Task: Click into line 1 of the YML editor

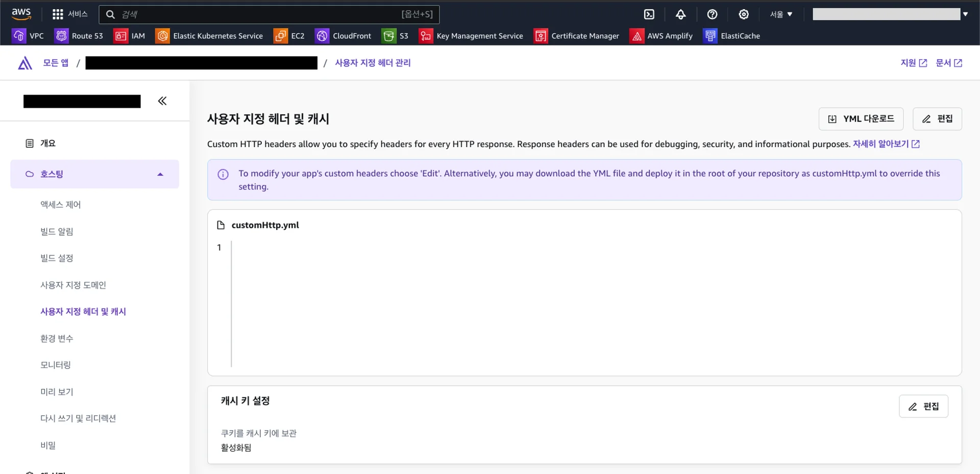Action: (592, 248)
